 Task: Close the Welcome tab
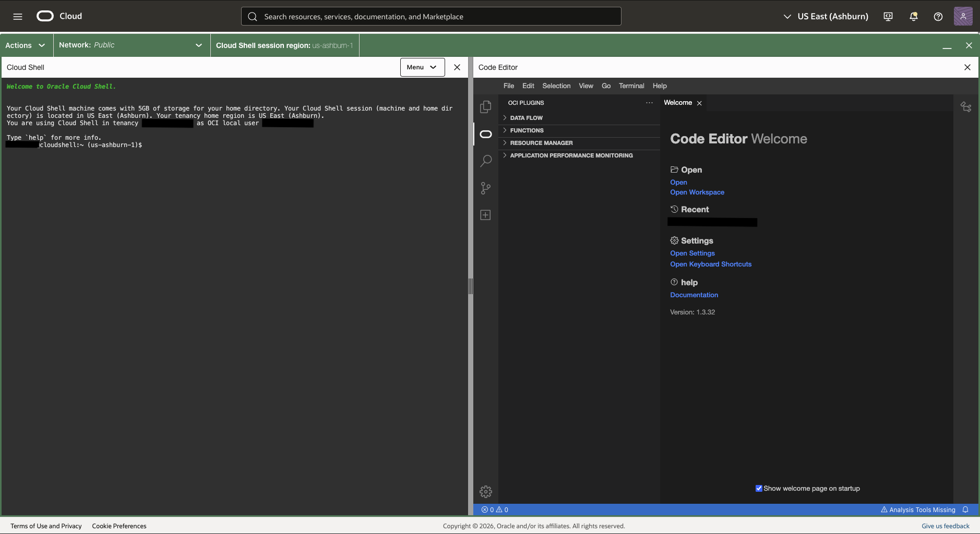click(699, 103)
